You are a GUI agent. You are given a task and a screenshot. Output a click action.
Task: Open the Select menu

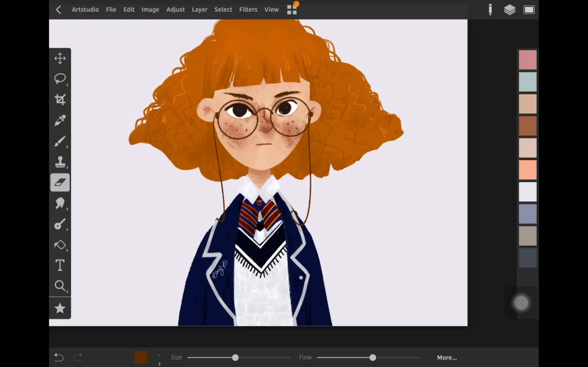point(223,10)
